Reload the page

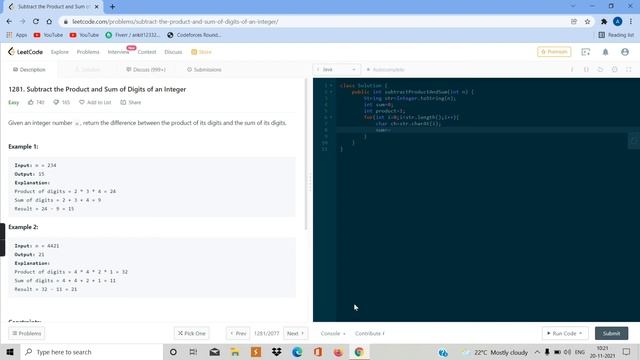[x=36, y=22]
